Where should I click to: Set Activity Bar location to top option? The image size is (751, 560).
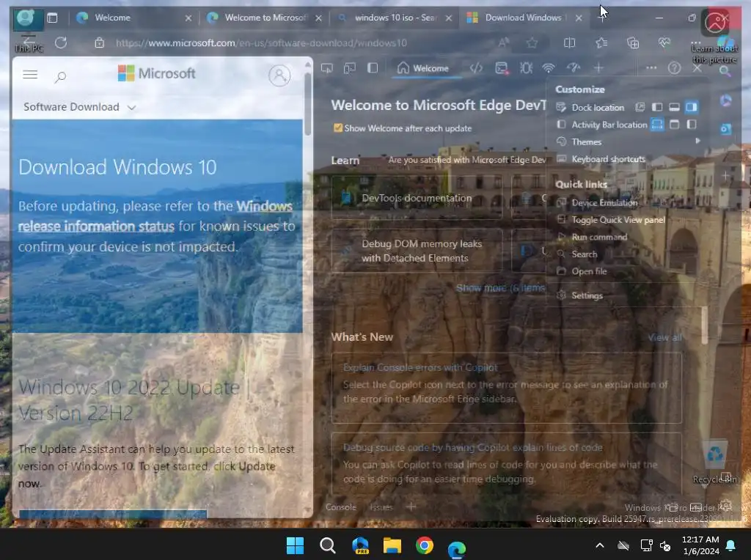pyautogui.click(x=675, y=125)
